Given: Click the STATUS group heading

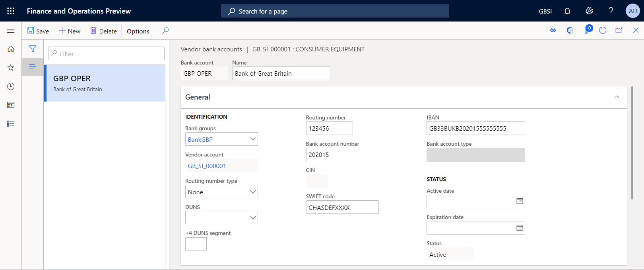Looking at the screenshot, I should [436, 179].
